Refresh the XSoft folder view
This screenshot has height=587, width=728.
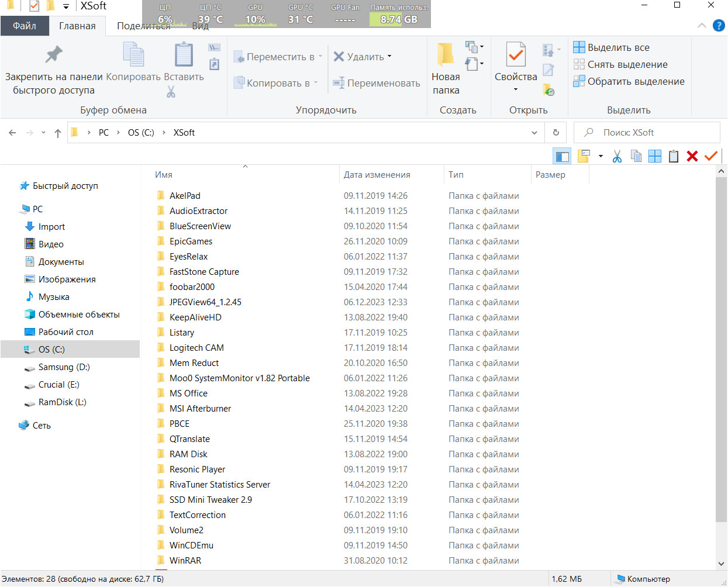(556, 133)
